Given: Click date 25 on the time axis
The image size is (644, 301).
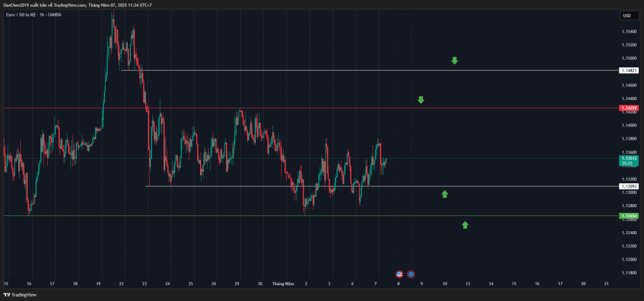Looking at the screenshot, I should point(191,284).
